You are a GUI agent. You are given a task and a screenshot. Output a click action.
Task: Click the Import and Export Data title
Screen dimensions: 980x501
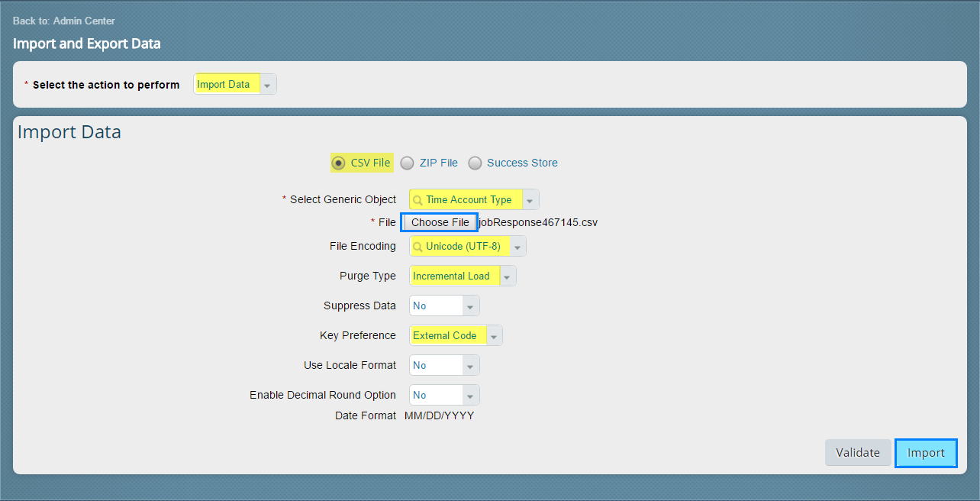[x=87, y=44]
